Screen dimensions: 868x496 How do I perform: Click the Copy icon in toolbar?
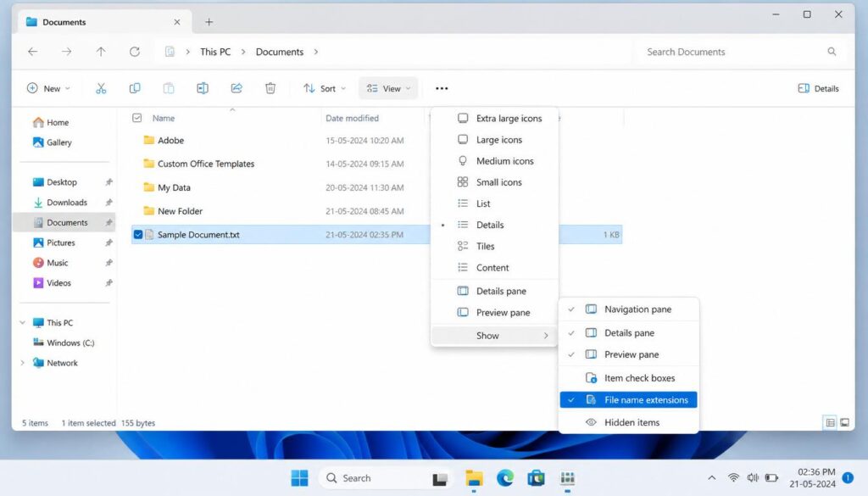tap(135, 88)
